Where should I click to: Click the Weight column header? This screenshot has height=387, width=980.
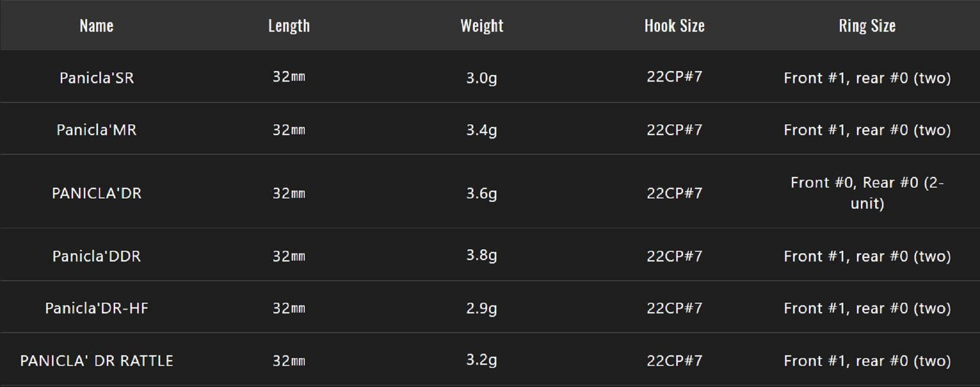pyautogui.click(x=482, y=26)
